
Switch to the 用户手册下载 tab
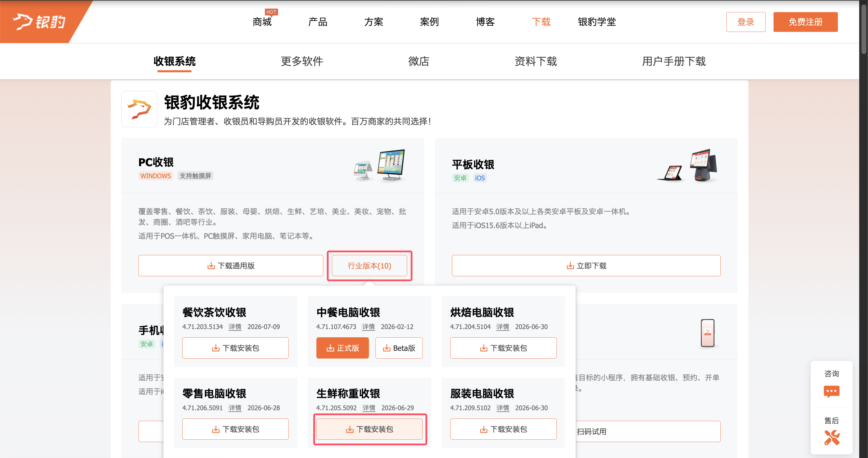pos(673,61)
